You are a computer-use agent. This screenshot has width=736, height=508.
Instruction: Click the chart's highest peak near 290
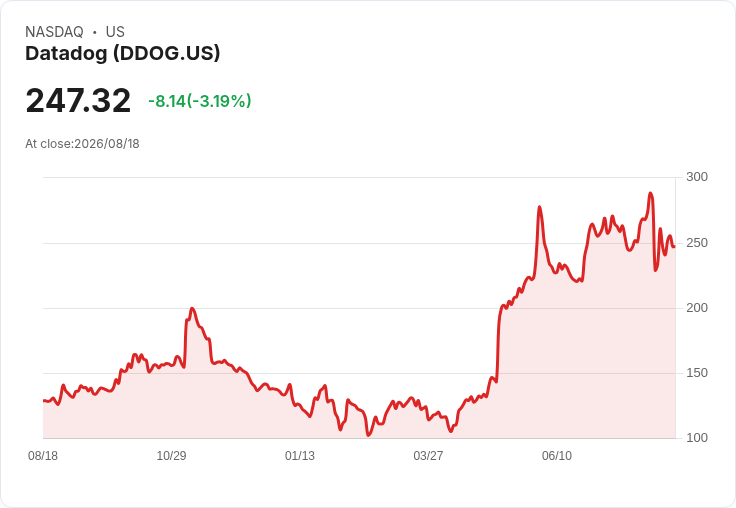pyautogui.click(x=651, y=193)
